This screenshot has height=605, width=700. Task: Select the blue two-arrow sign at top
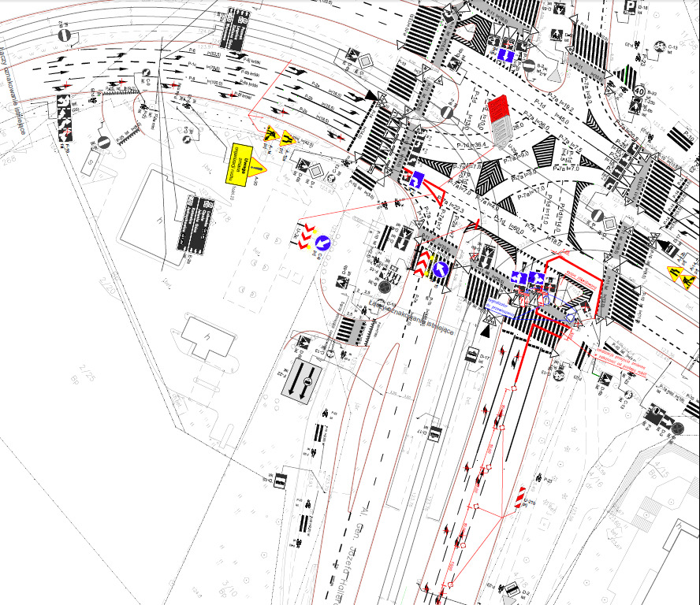click(x=505, y=55)
